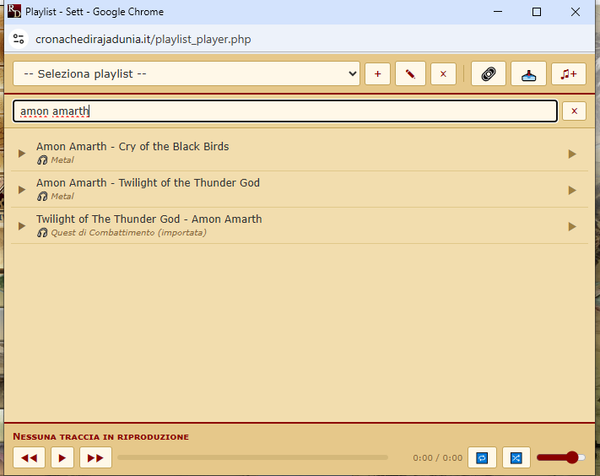
Task: Click the import download tray icon
Action: pos(528,73)
